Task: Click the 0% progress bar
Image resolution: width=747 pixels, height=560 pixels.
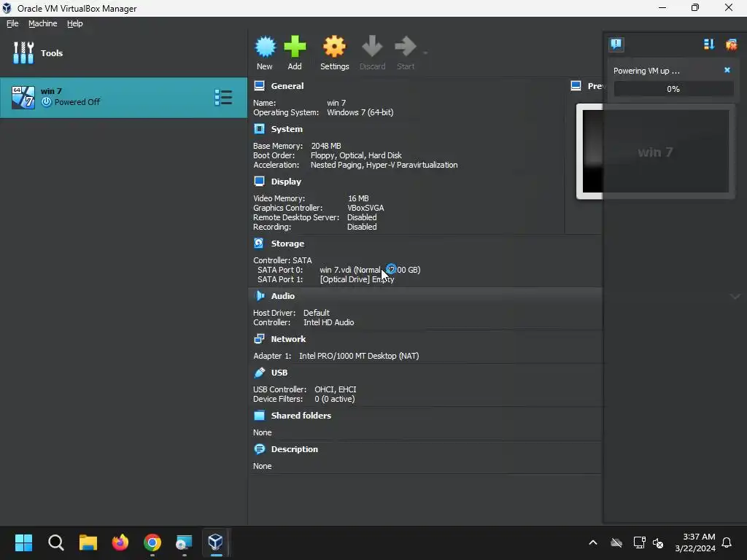Action: 673,89
